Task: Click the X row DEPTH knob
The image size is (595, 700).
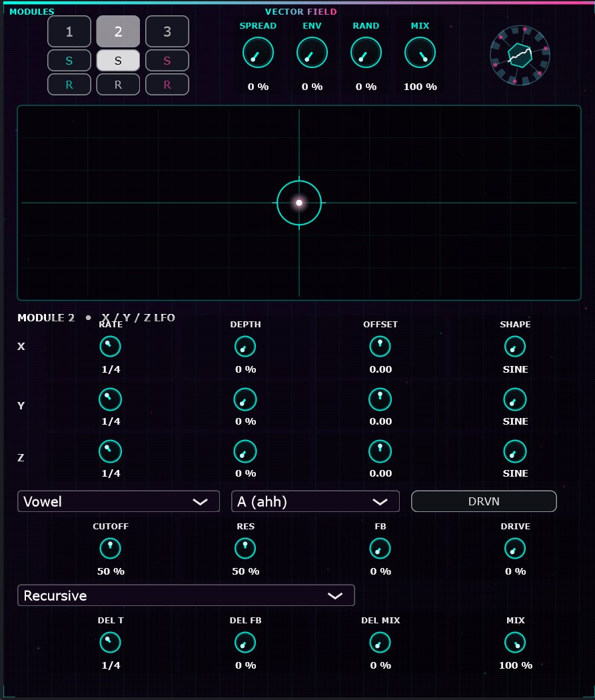Action: (245, 347)
